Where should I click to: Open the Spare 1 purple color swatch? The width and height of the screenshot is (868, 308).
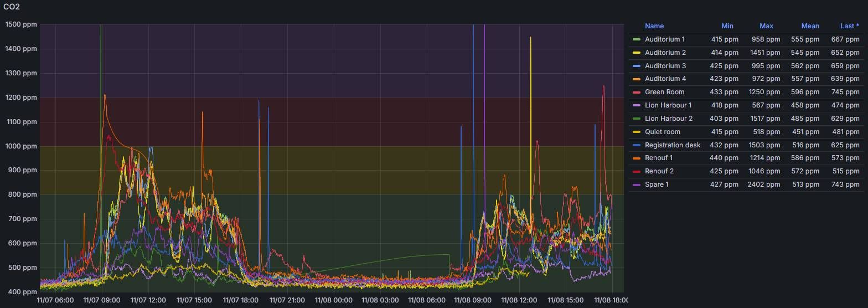[637, 184]
